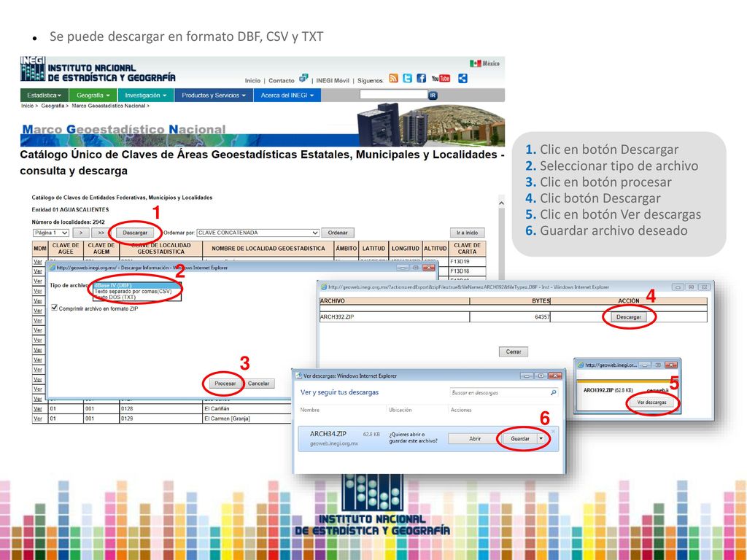
Task: Open the CLAVE CONCATENADA sort dropdown
Action: (x=258, y=233)
